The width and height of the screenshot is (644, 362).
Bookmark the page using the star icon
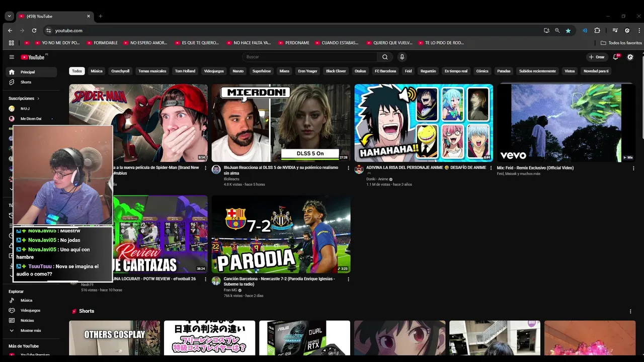[x=568, y=31]
